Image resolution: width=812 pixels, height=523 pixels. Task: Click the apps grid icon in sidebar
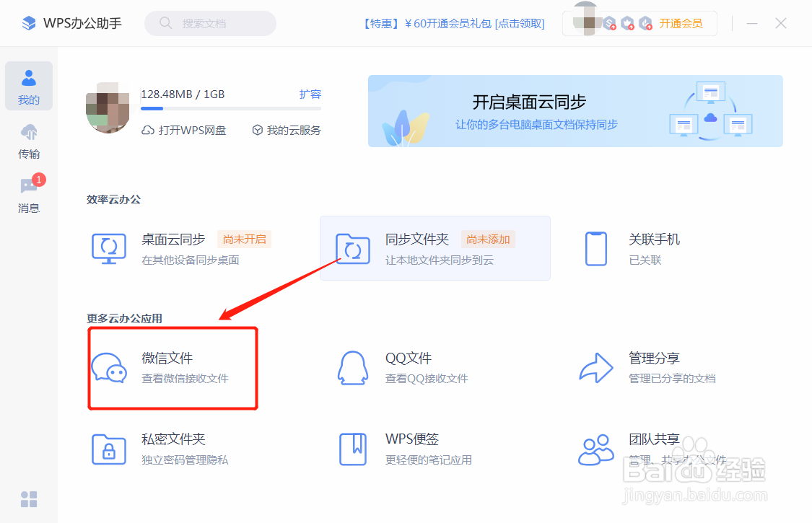[29, 499]
